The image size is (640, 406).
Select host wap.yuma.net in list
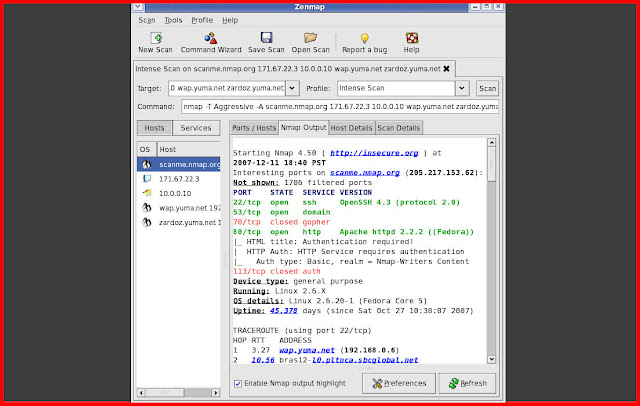178,208
